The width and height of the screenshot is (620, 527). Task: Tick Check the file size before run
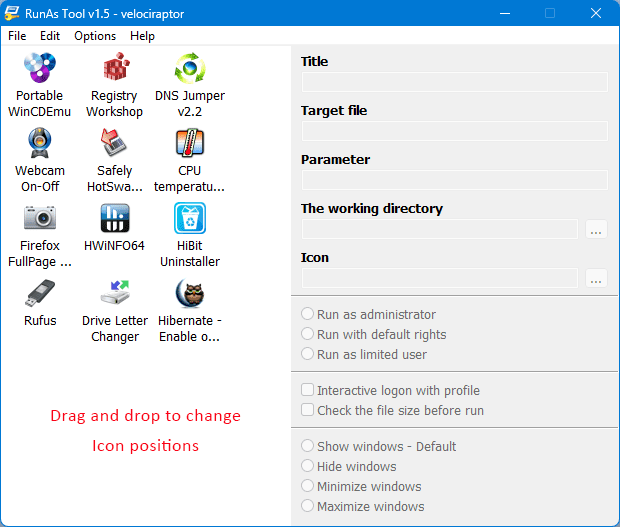(308, 410)
